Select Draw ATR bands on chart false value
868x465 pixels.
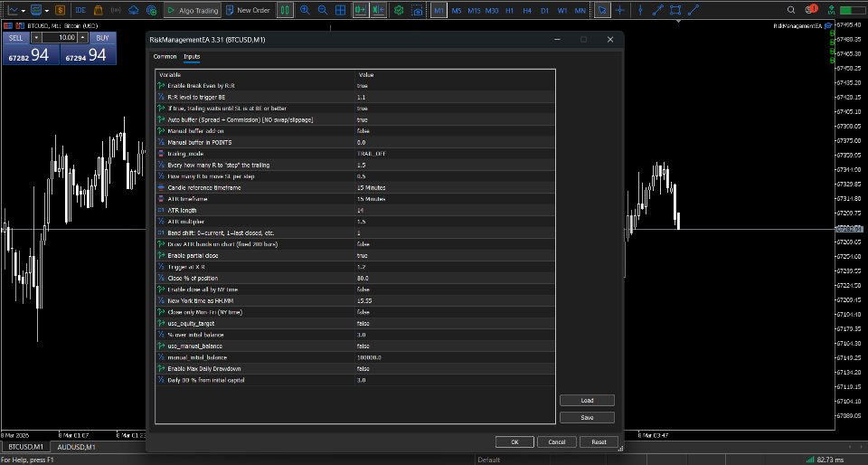click(x=455, y=244)
